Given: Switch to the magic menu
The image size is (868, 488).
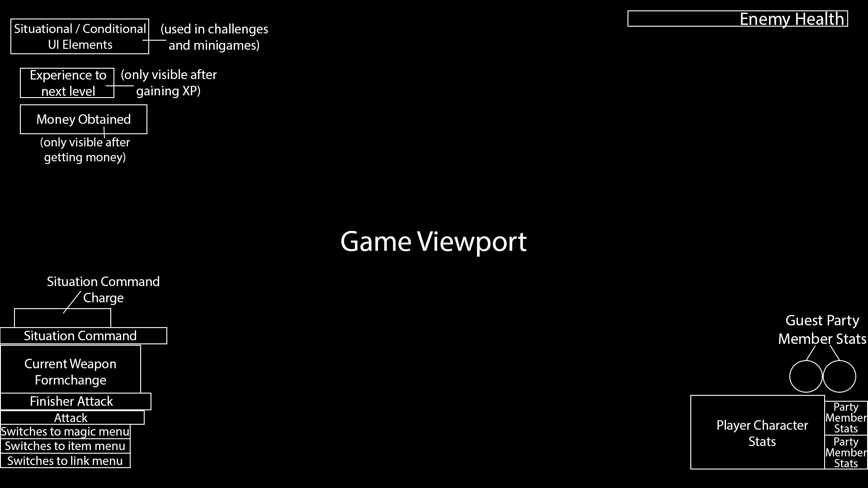Looking at the screenshot, I should pos(65,432).
